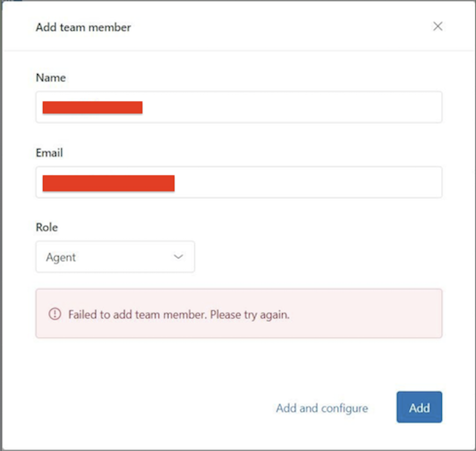Close the Add team member dialog
The image size is (476, 451).
point(438,26)
